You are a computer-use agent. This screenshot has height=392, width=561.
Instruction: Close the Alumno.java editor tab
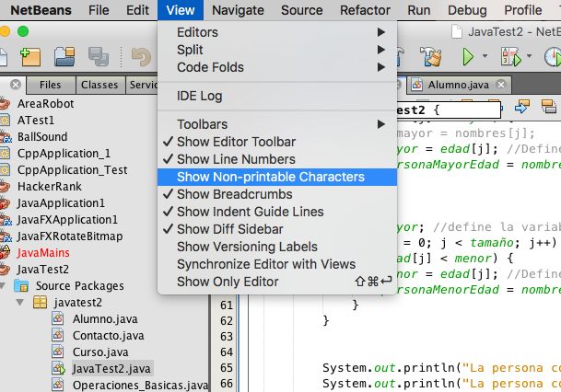point(501,85)
